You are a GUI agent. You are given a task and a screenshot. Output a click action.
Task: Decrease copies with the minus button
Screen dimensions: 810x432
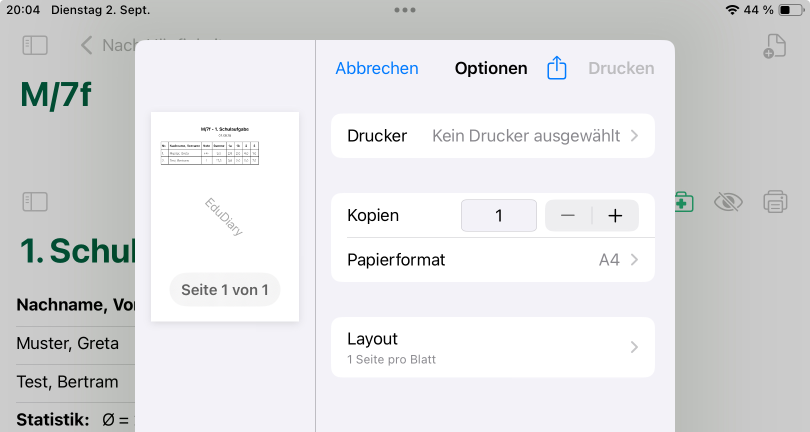click(x=568, y=216)
